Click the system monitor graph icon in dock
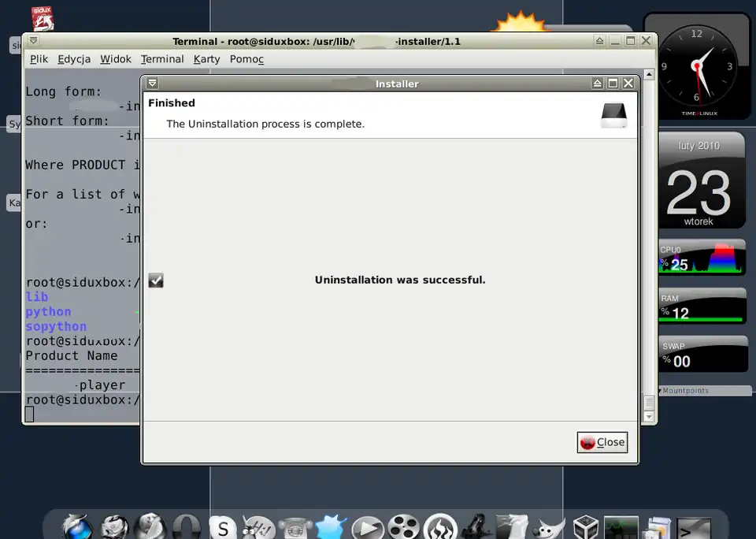 621,527
